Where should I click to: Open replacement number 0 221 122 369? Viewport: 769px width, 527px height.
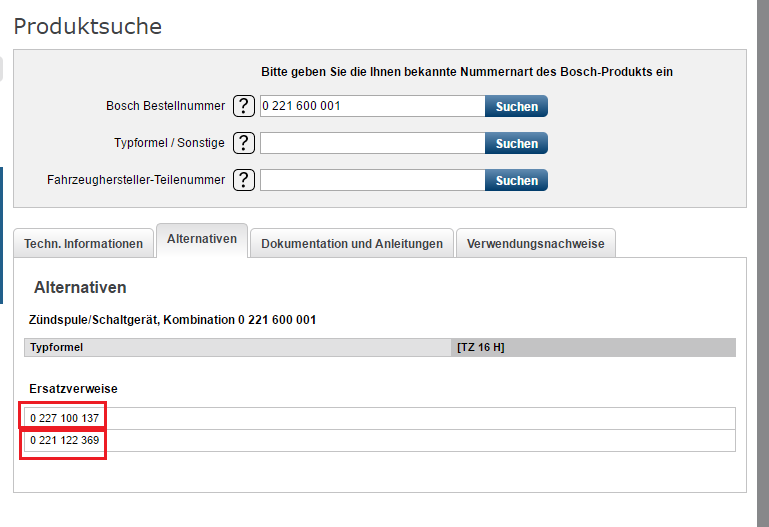click(x=64, y=440)
